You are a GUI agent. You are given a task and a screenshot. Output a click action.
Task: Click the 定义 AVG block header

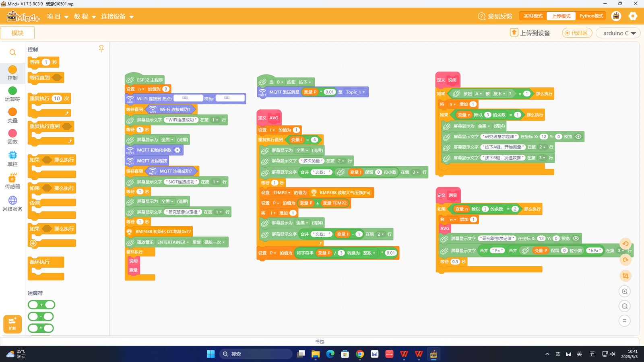pyautogui.click(x=269, y=117)
